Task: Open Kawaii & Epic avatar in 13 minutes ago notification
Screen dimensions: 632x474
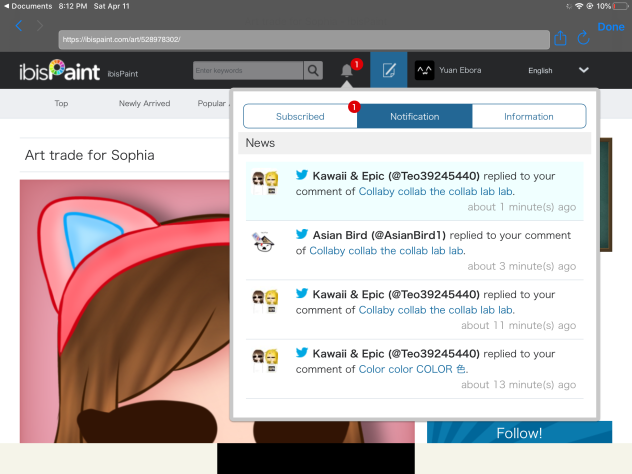Action: tap(265, 361)
